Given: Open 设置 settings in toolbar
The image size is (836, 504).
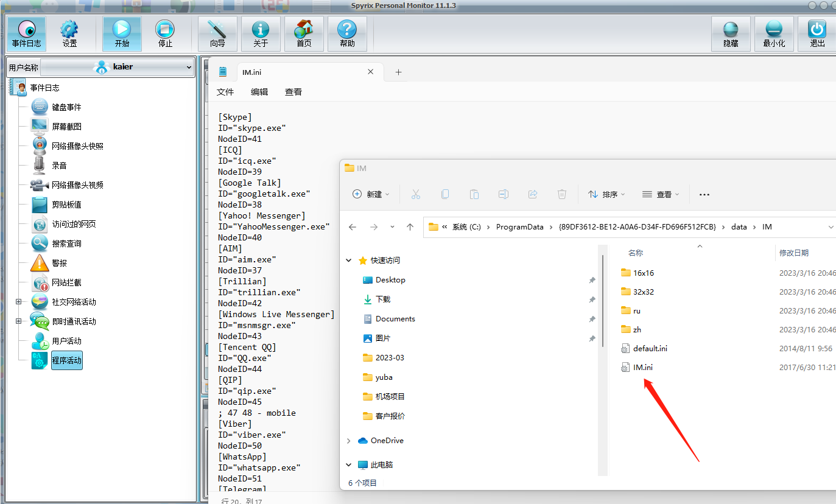Looking at the screenshot, I should [x=70, y=33].
